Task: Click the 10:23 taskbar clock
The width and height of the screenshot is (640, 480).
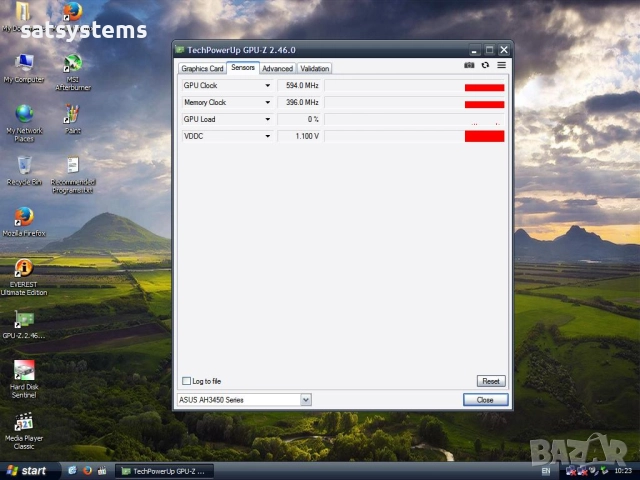Action: [x=623, y=471]
